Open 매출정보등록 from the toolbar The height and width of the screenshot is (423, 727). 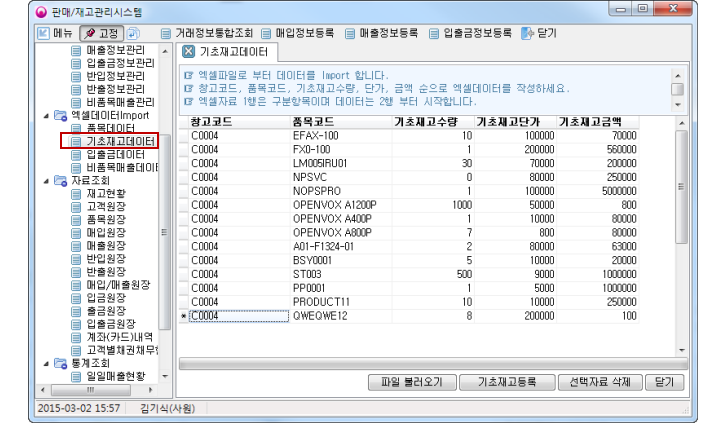tap(381, 33)
